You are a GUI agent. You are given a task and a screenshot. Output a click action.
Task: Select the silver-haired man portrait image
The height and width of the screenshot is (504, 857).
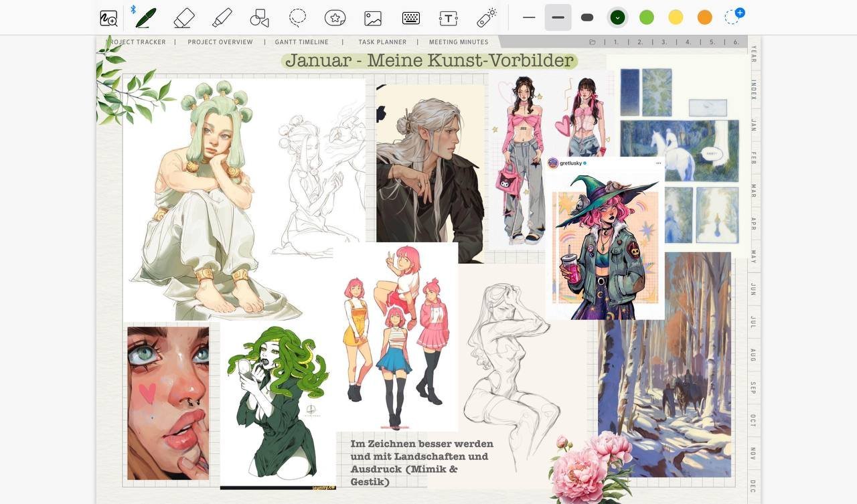[x=430, y=173]
